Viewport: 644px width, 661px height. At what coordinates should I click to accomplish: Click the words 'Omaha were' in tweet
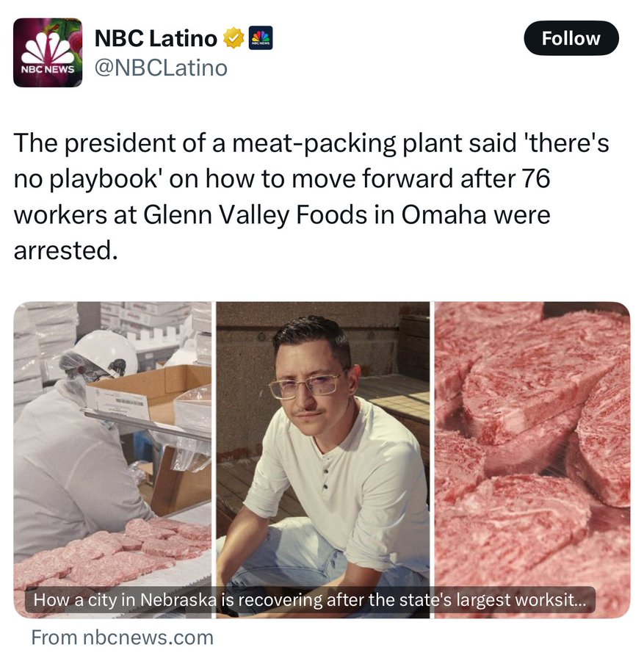coord(476,215)
